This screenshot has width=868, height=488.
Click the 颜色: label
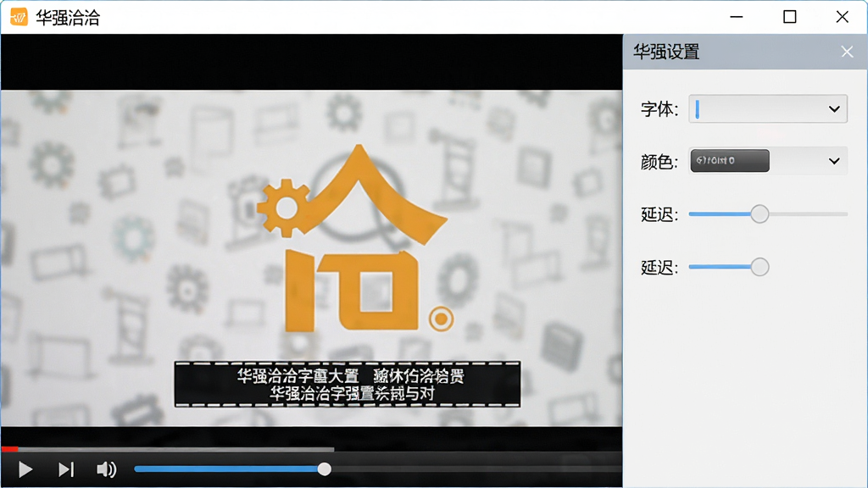[x=659, y=162]
